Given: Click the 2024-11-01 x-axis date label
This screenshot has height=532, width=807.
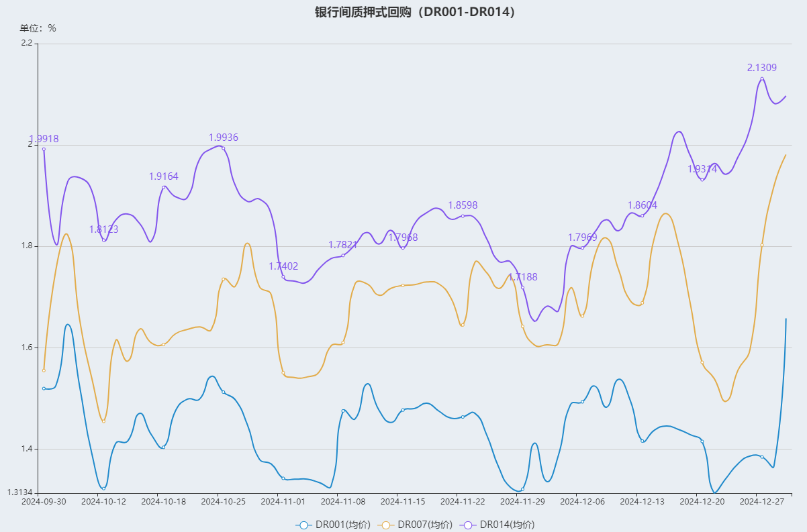Looking at the screenshot, I should (x=283, y=501).
